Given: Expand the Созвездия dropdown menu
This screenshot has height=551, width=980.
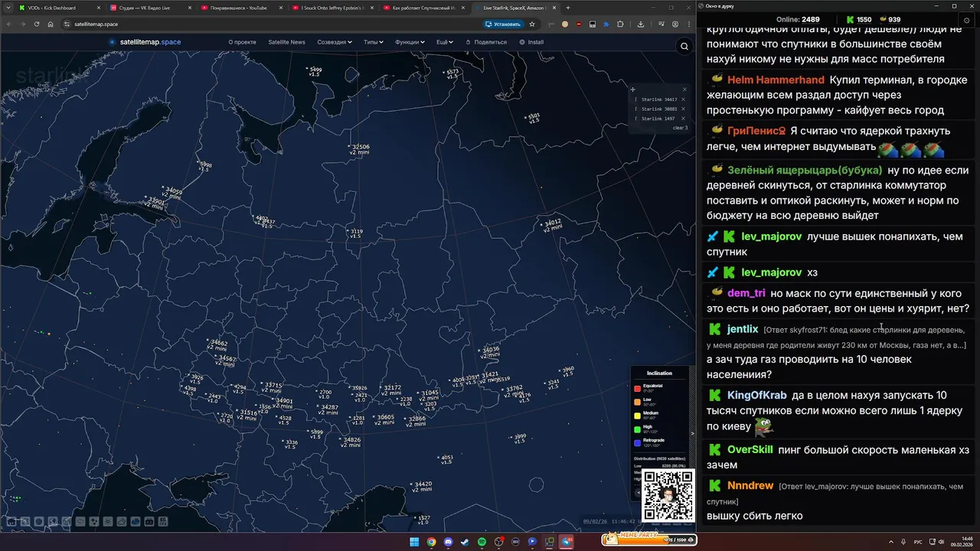Looking at the screenshot, I should pos(334,42).
